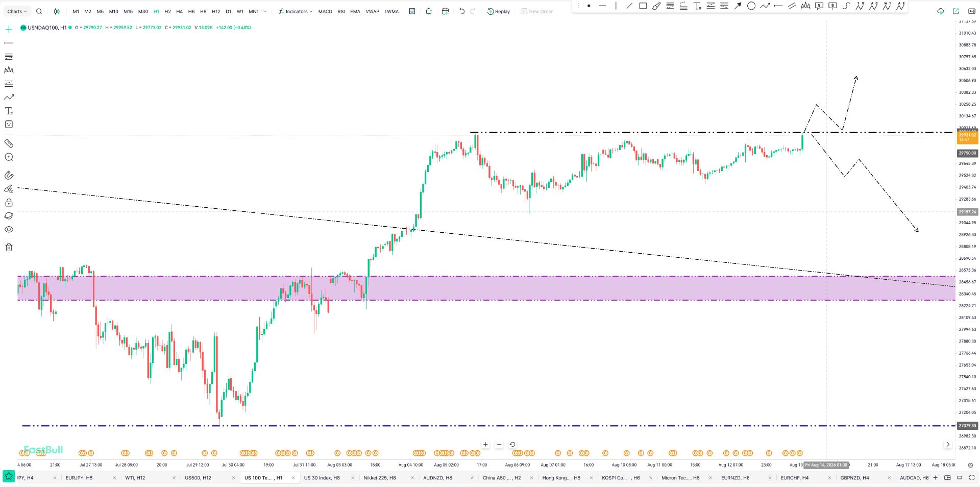
Task: Add the RSI indicator
Action: [x=341, y=11]
